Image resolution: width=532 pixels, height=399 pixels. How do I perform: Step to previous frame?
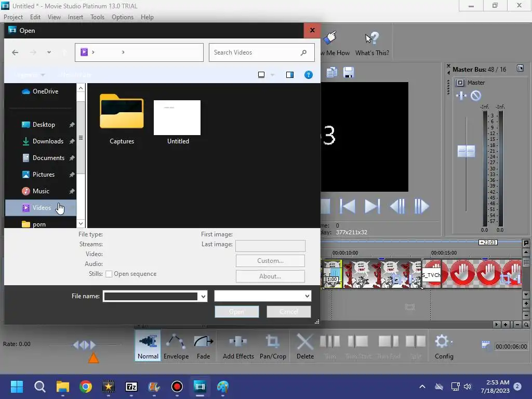pyautogui.click(x=397, y=206)
